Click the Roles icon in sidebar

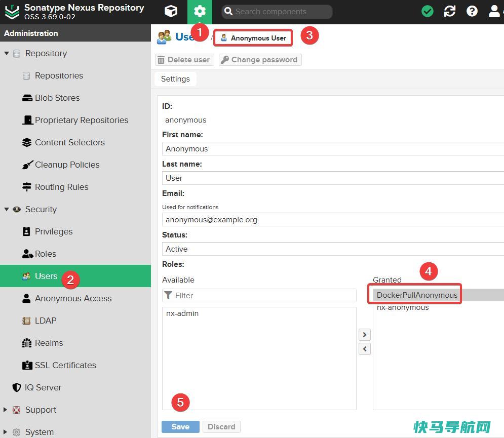(28, 254)
